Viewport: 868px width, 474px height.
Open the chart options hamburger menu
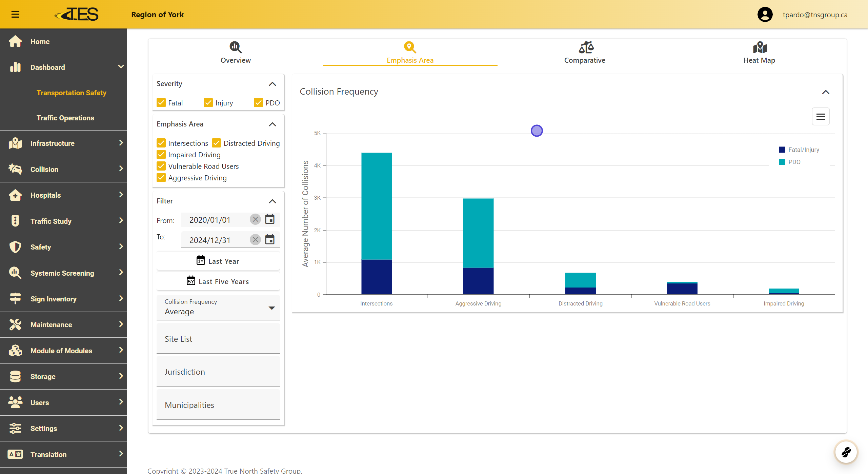(x=821, y=117)
